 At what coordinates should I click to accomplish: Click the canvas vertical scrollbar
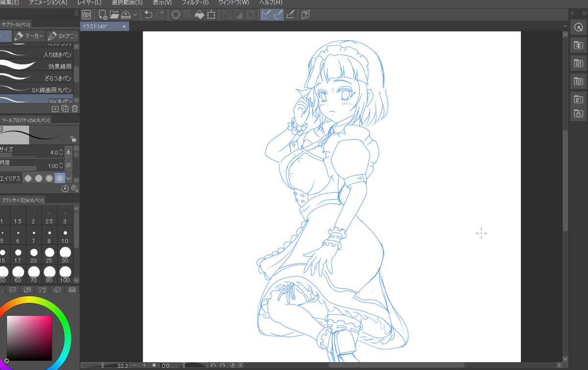point(565,180)
